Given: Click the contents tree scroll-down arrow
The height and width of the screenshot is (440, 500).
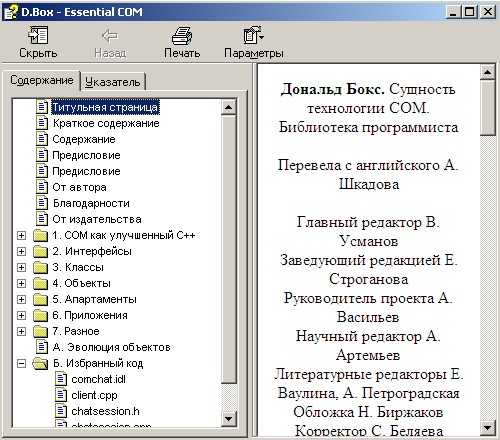Looking at the screenshot, I should [229, 418].
